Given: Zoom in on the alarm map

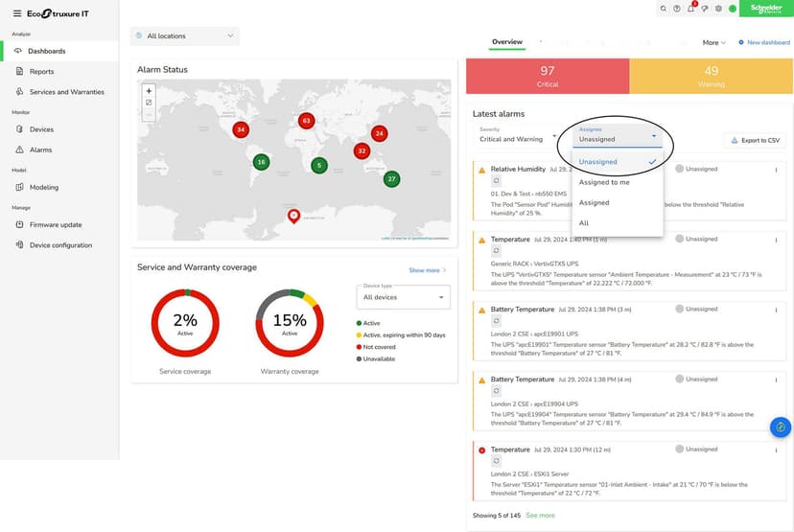Looking at the screenshot, I should pyautogui.click(x=149, y=91).
